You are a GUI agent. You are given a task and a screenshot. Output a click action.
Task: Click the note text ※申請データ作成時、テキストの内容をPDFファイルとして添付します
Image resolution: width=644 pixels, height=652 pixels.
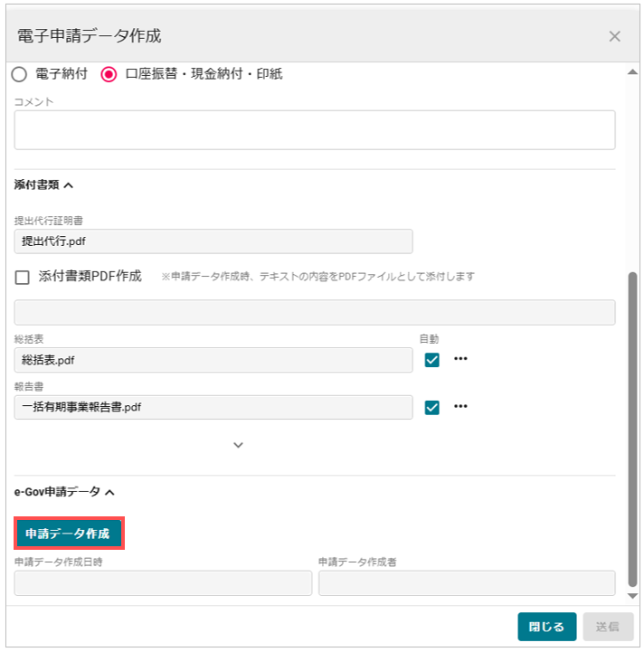317,277
